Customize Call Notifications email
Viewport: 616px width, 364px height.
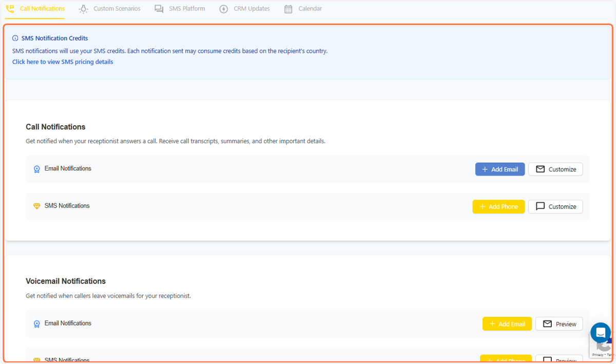point(555,169)
